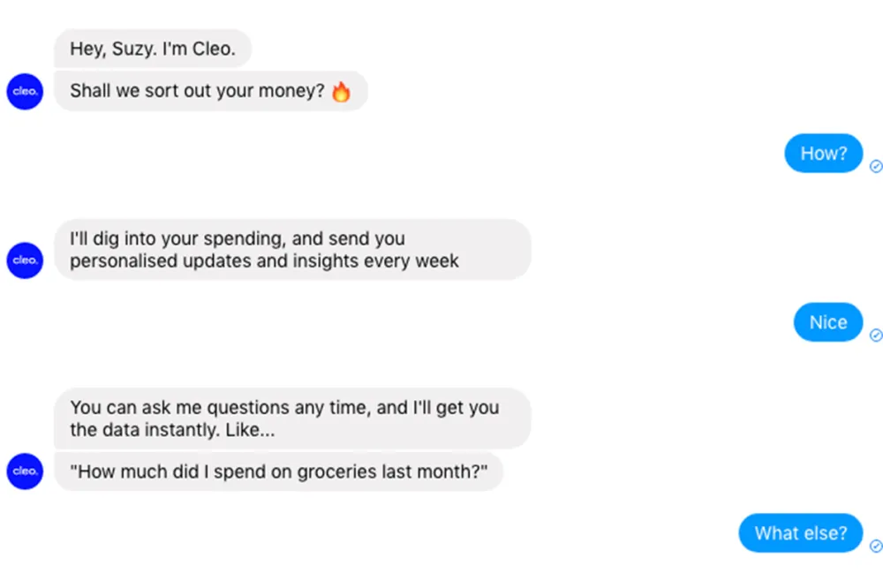Image resolution: width=883 pixels, height=588 pixels.
Task: Click the Cleo avatar beside the money greeting
Action: pos(25,92)
